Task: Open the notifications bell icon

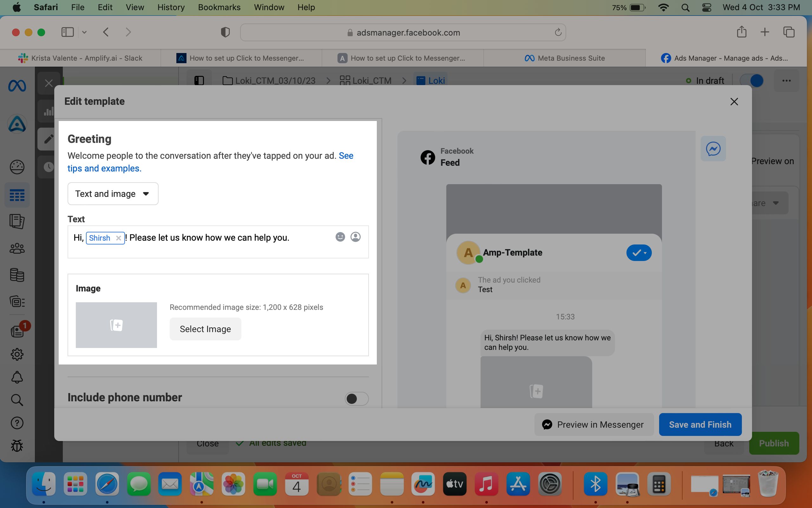Action: click(17, 377)
